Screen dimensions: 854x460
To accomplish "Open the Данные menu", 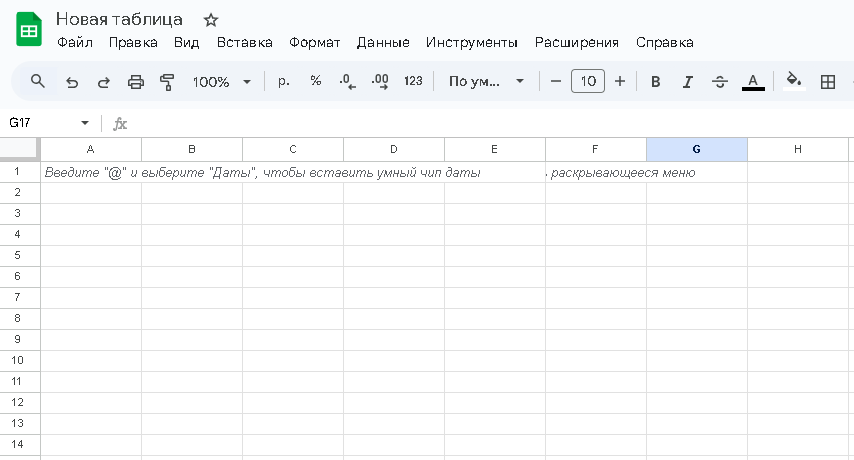I will click(383, 42).
